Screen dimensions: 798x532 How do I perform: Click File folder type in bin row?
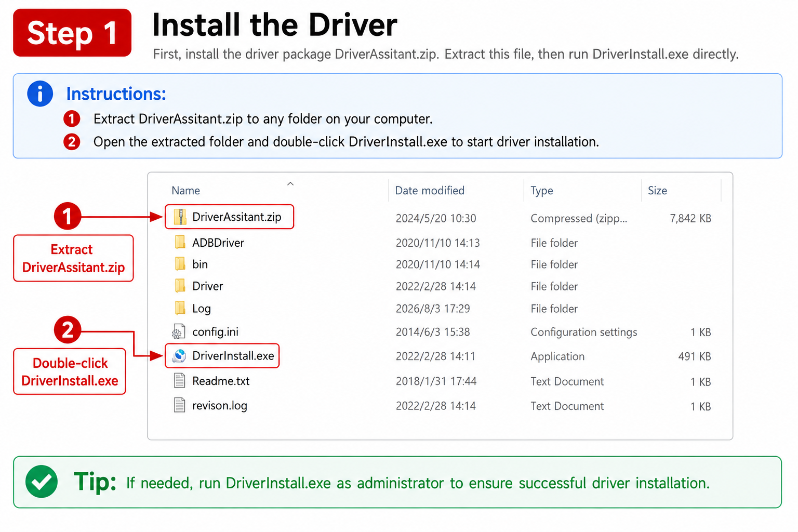(554, 264)
